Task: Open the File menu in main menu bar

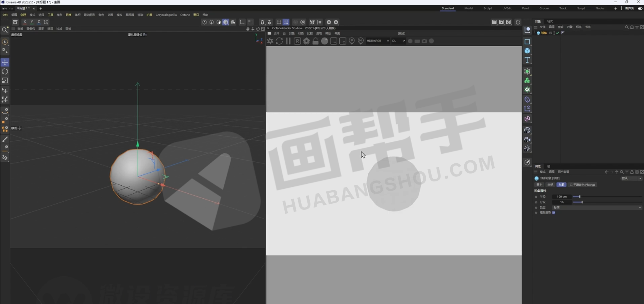Action: [5, 15]
